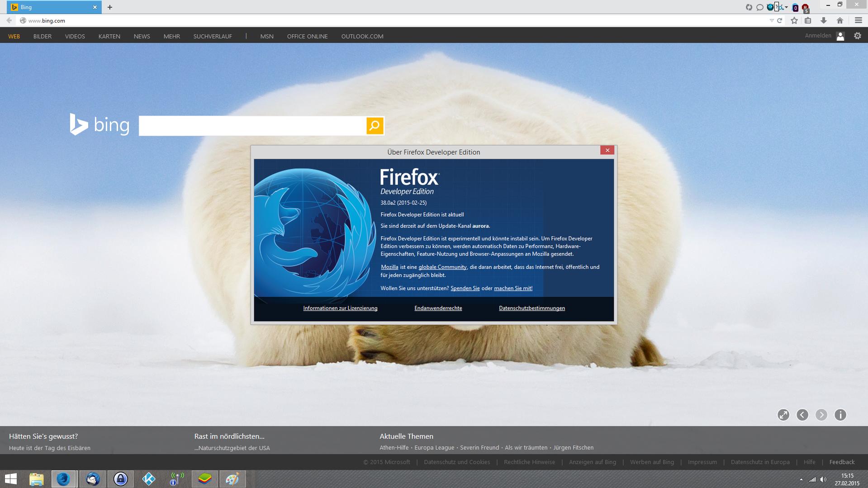Click into the Bing search input field
The height and width of the screenshot is (488, 868).
pyautogui.click(x=252, y=126)
